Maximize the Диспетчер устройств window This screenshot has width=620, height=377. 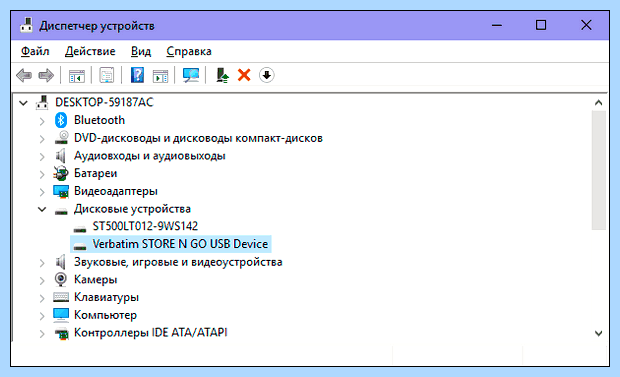pyautogui.click(x=541, y=25)
